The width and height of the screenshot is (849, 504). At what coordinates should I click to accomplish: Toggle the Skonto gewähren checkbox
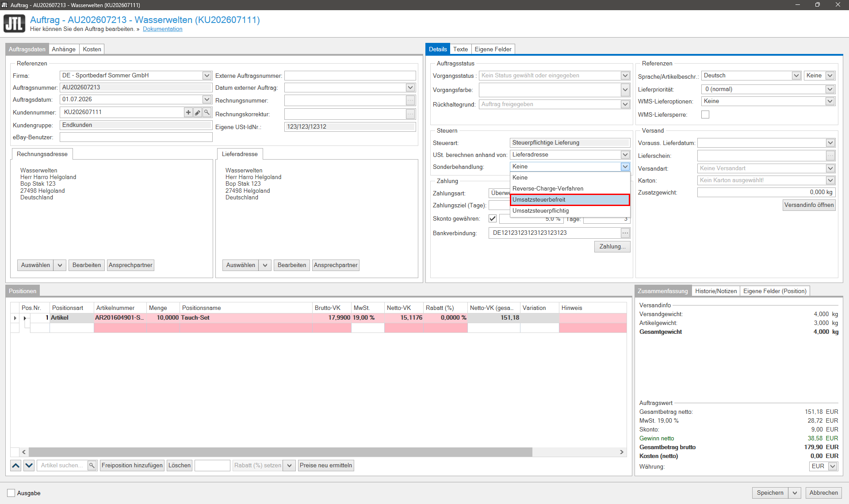tap(493, 218)
